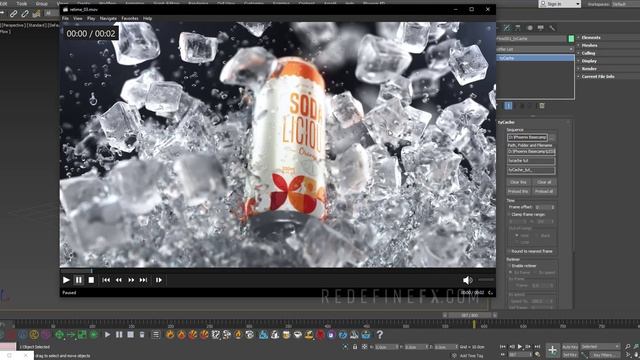Adjust the media player volume slider

[x=486, y=280]
